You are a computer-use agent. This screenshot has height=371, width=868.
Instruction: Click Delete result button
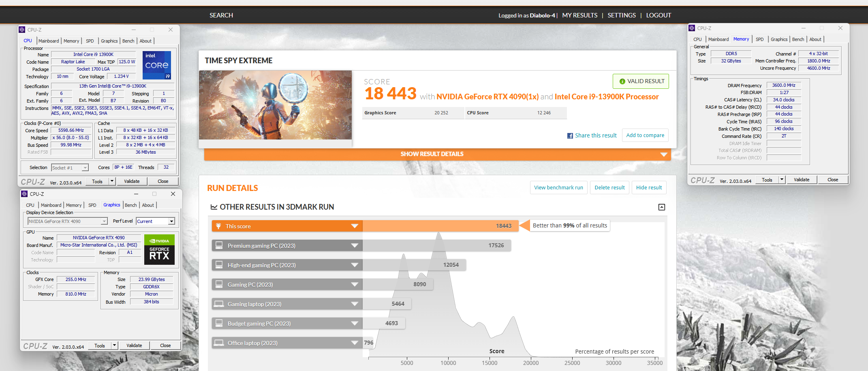(x=609, y=188)
